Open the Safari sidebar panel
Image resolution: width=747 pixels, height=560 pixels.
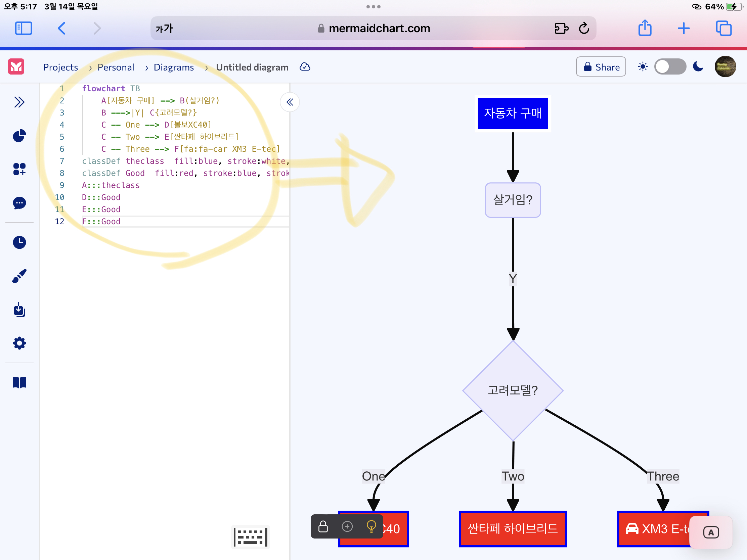pyautogui.click(x=23, y=28)
